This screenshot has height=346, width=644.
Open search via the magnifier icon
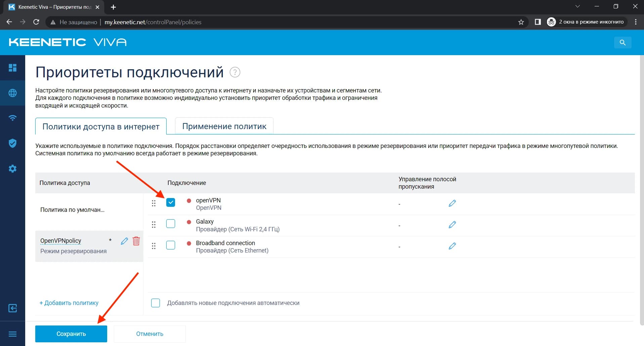coord(622,42)
